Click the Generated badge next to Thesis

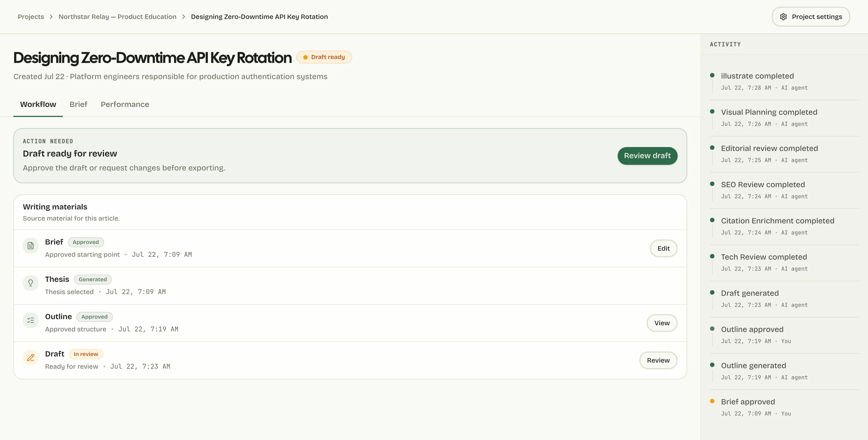[x=93, y=280]
